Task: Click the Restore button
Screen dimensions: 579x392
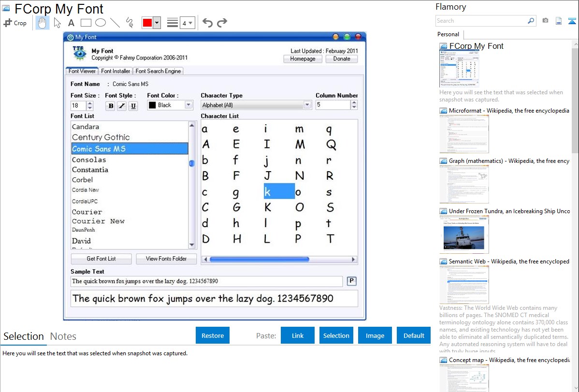Action: pos(213,335)
